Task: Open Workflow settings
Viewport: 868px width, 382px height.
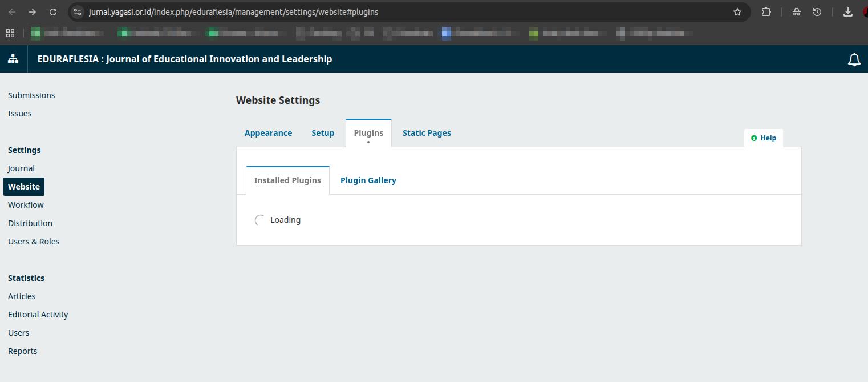Action: pos(26,205)
